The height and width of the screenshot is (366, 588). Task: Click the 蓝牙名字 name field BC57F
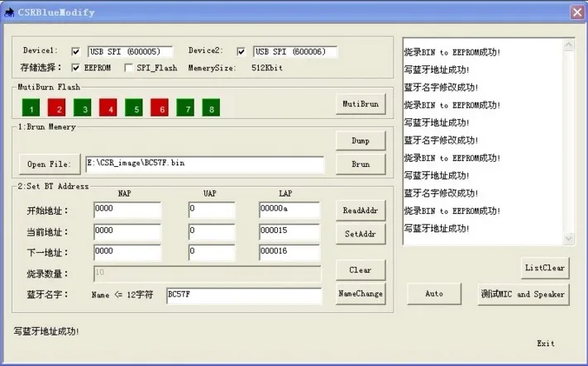pyautogui.click(x=244, y=296)
